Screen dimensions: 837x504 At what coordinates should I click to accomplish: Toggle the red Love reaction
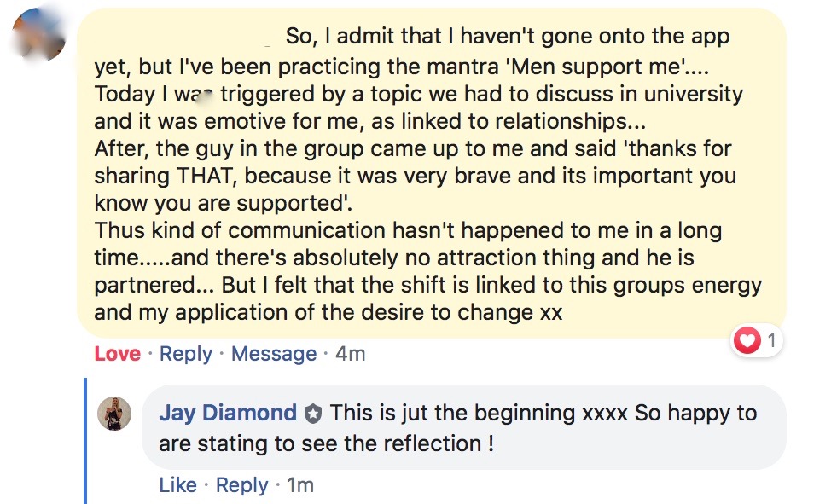tap(117, 354)
